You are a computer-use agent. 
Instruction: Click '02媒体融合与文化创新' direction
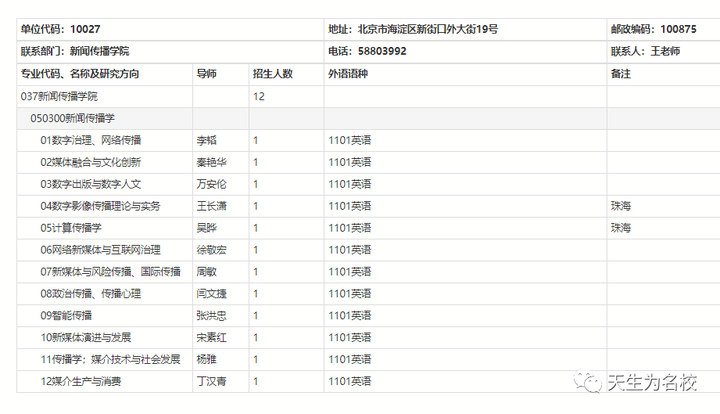(90, 162)
